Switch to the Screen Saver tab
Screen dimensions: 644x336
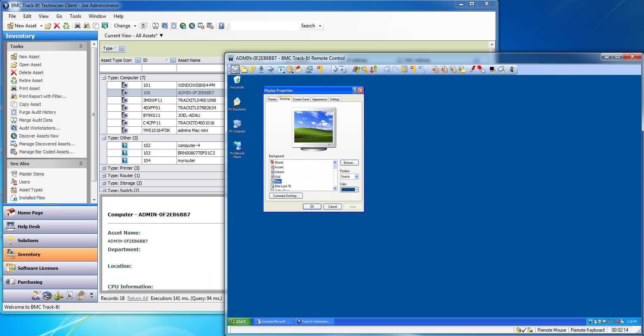click(x=301, y=99)
